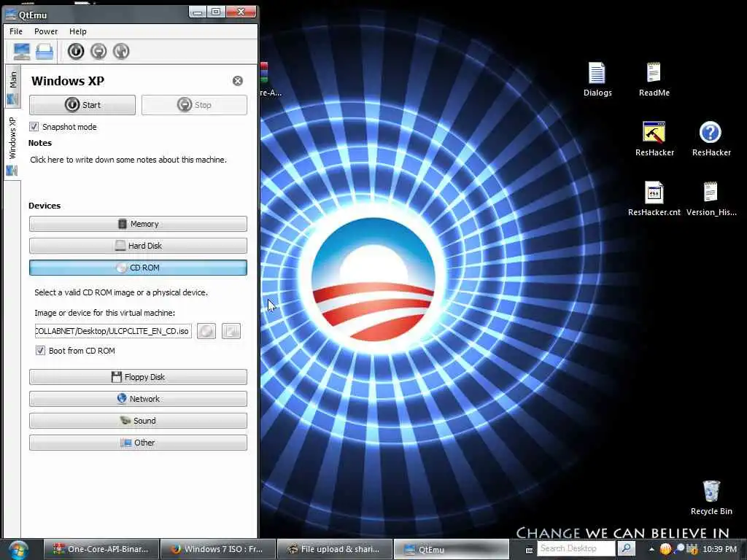Open the File menu
This screenshot has height=560, width=747.
tap(16, 31)
